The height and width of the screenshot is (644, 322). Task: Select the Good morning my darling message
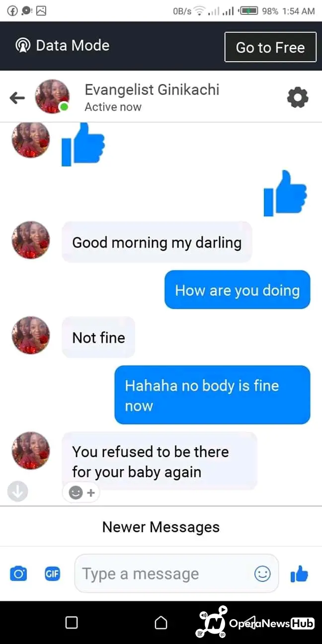[157, 242]
